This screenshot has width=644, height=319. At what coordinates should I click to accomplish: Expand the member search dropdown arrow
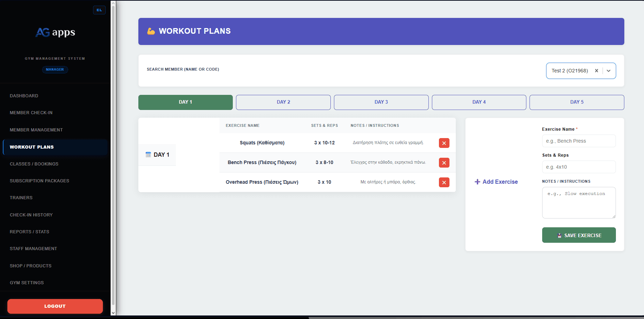pyautogui.click(x=609, y=71)
